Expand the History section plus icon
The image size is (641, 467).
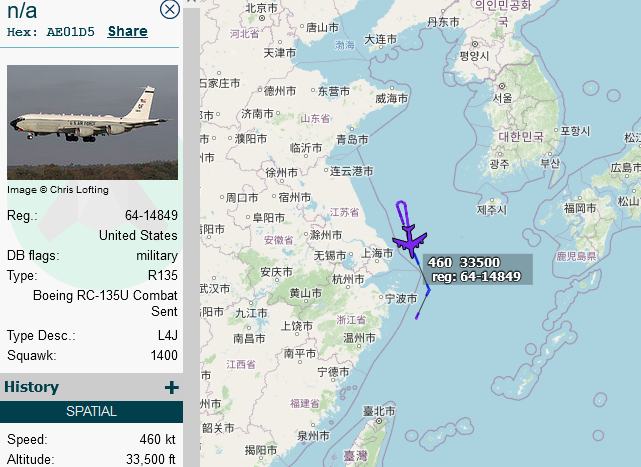tap(172, 387)
